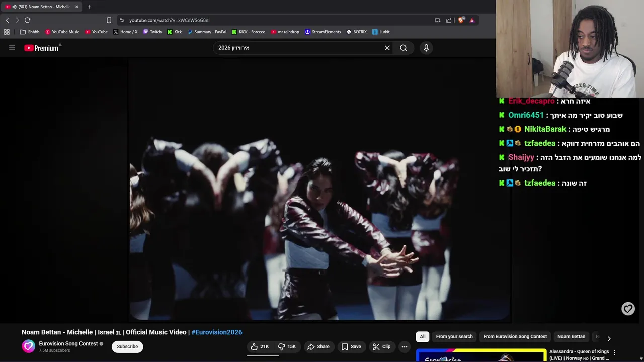Open Eurovision Song Contest channel avatar
Screen dimensions: 644x362
29,346
